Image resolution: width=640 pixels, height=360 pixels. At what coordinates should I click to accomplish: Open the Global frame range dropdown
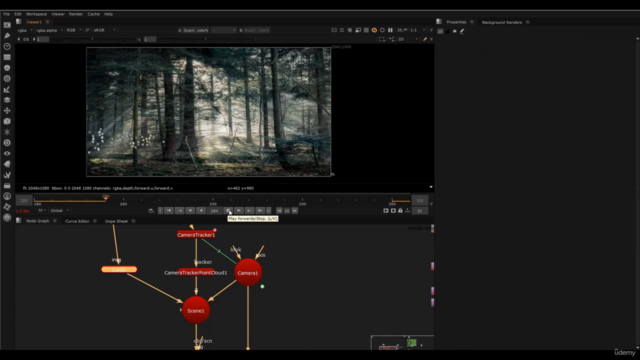coord(59,211)
